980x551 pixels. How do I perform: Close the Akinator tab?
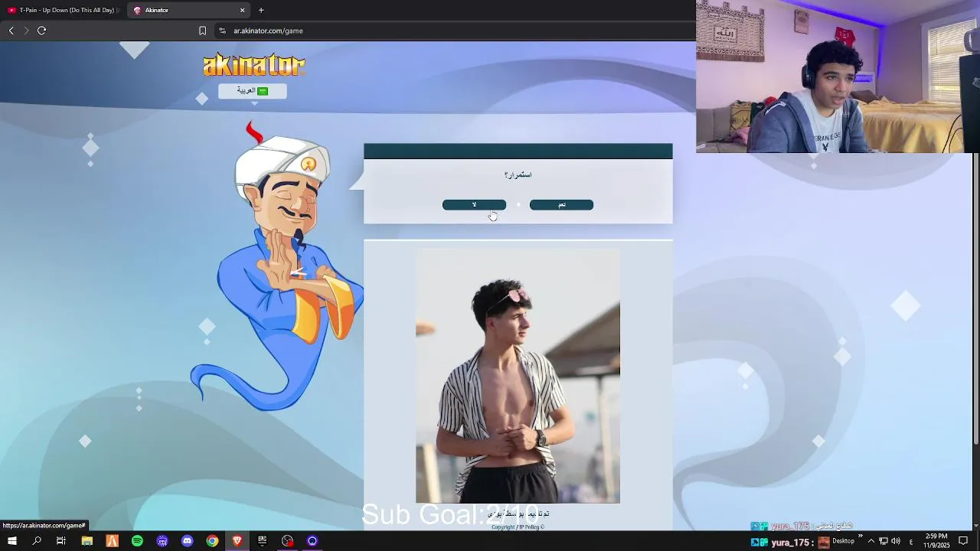point(243,10)
